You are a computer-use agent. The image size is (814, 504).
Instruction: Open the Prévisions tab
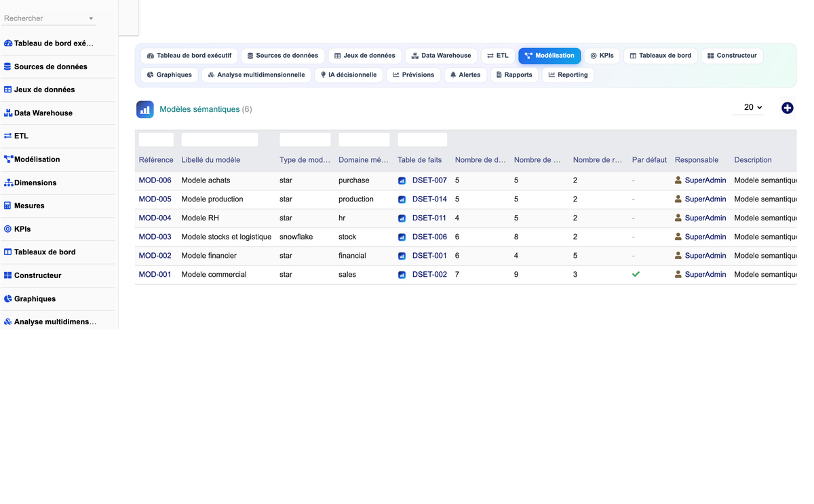click(413, 75)
